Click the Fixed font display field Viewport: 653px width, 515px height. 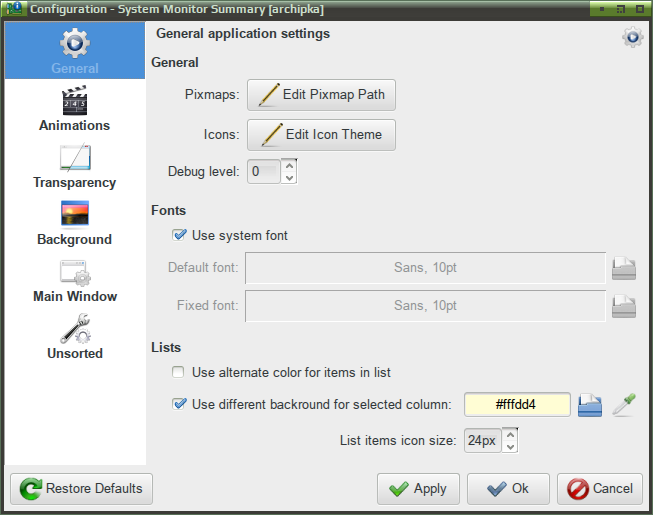click(425, 306)
